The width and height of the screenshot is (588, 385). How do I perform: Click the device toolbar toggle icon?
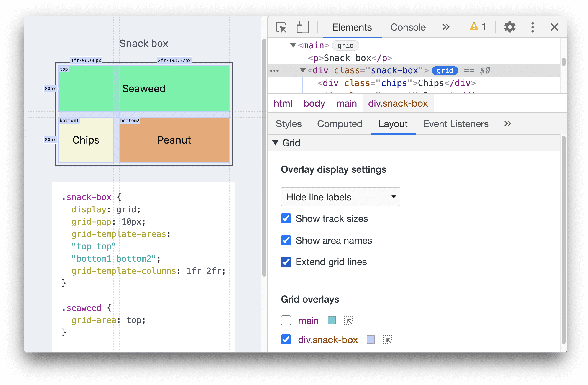[301, 27]
